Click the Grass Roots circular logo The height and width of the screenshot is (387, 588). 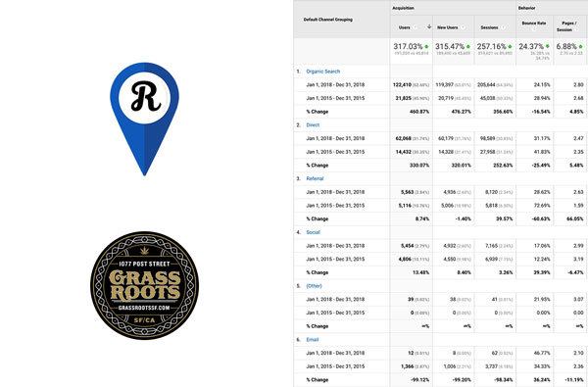click(x=145, y=285)
